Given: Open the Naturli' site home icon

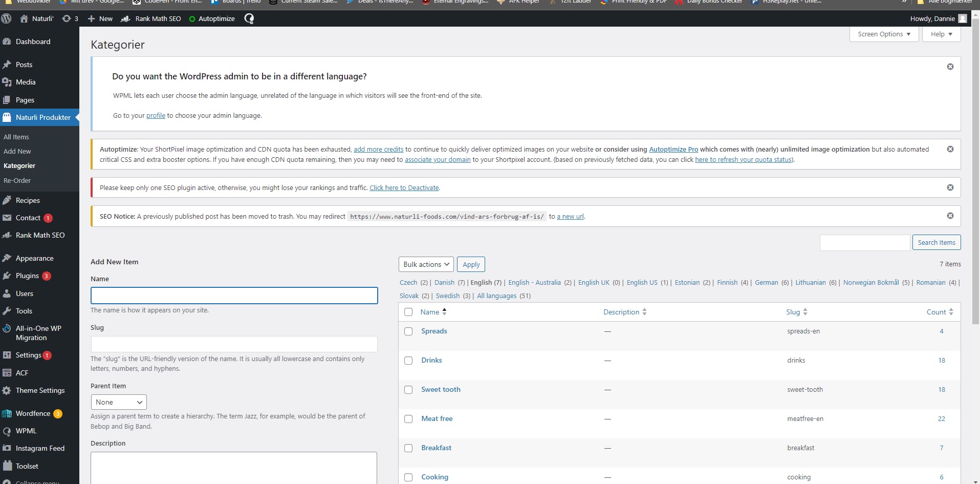Looking at the screenshot, I should point(24,18).
